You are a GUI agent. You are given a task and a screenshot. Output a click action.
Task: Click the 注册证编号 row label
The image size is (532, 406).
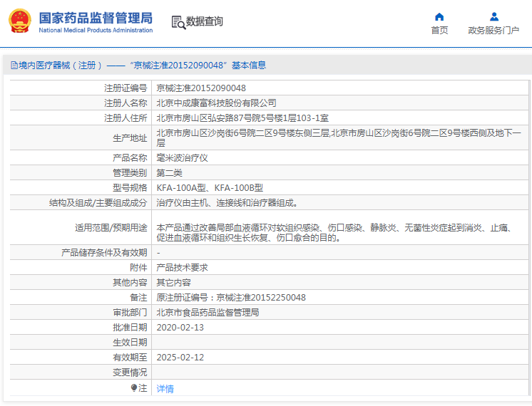126,88
